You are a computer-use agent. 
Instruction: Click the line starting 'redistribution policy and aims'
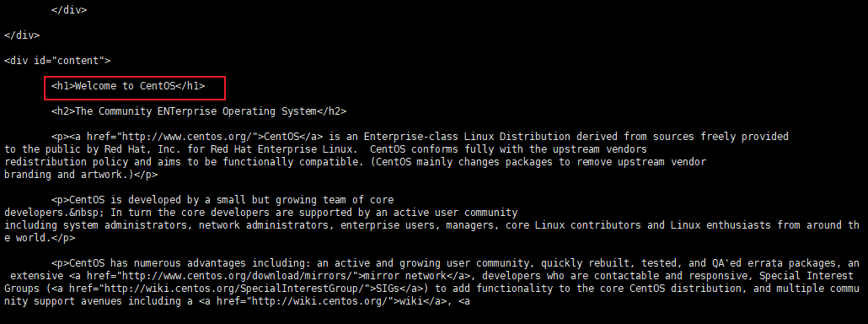pyautogui.click(x=356, y=162)
